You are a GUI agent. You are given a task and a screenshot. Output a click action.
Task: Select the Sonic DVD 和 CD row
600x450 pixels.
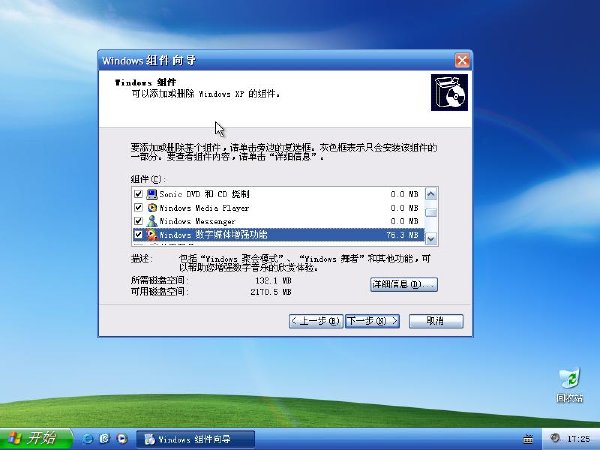click(278, 194)
